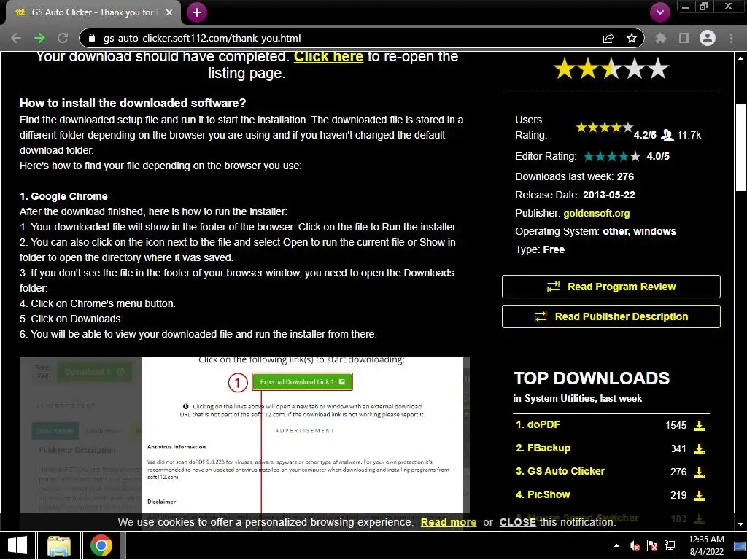
Task: Open File Explorer from the taskbar
Action: tap(59, 545)
